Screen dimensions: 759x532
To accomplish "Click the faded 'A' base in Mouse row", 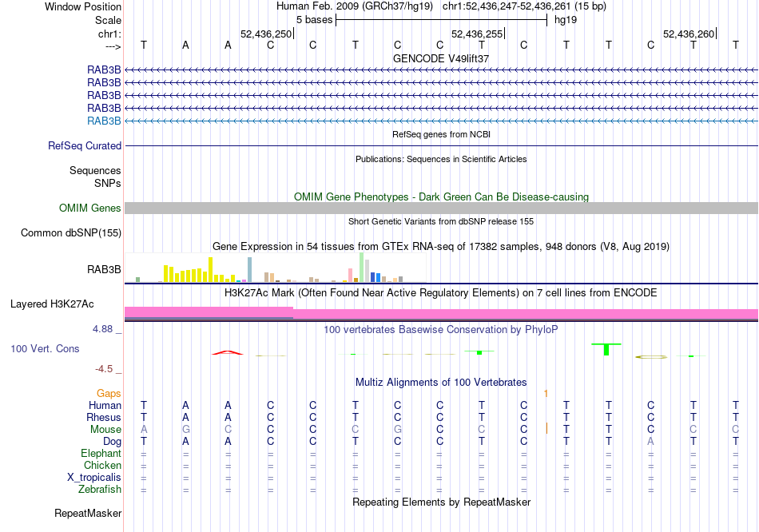I will (x=143, y=430).
